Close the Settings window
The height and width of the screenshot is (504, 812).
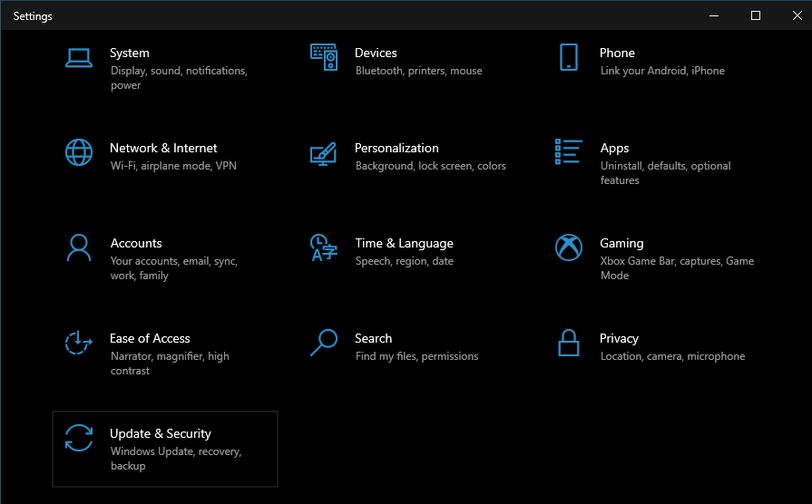point(797,15)
